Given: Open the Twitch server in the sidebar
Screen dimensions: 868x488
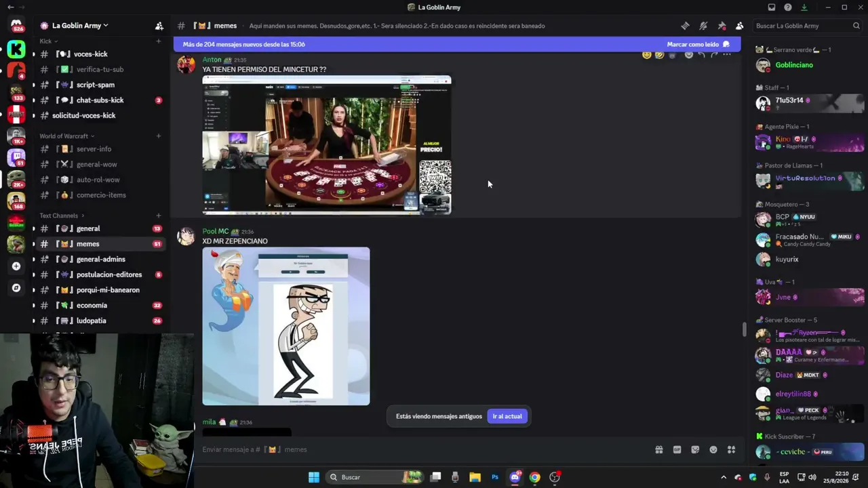Looking at the screenshot, I should click(16, 157).
